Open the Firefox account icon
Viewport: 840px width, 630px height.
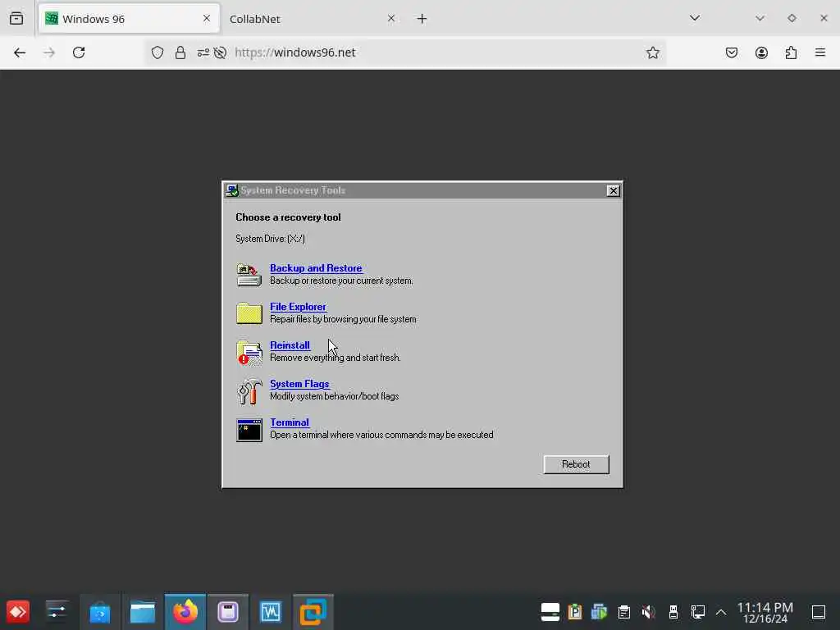pyautogui.click(x=761, y=52)
